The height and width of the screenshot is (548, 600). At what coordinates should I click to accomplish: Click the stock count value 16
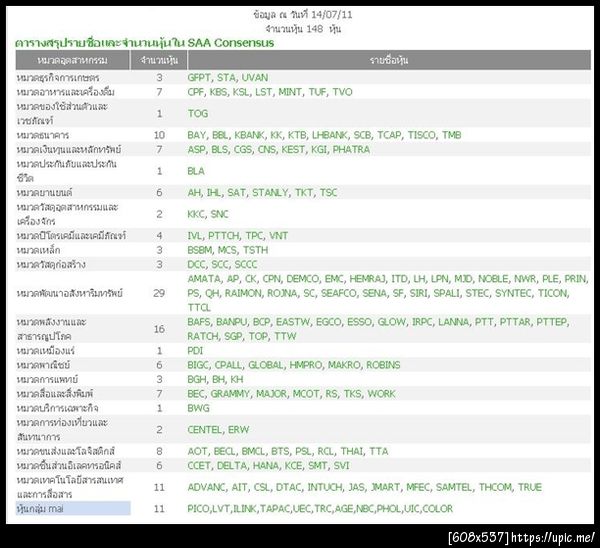point(159,329)
